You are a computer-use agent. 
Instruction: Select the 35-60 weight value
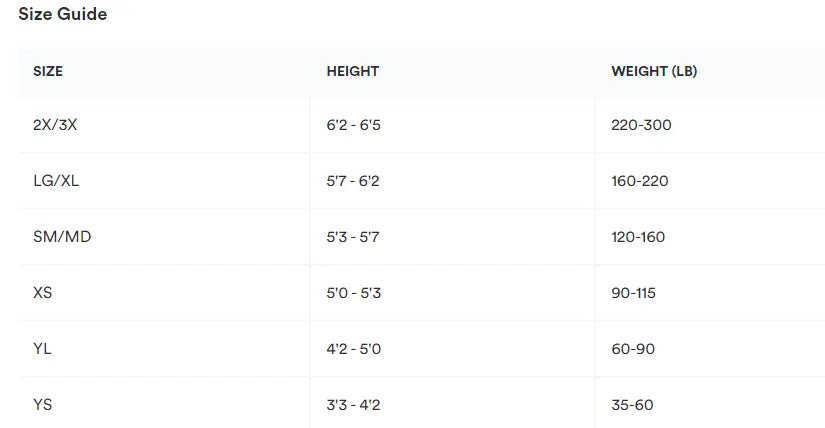(632, 405)
